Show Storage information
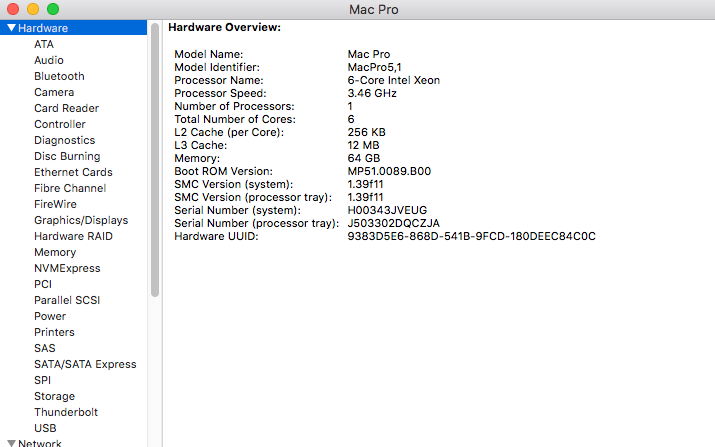This screenshot has height=447, width=715. tap(54, 396)
